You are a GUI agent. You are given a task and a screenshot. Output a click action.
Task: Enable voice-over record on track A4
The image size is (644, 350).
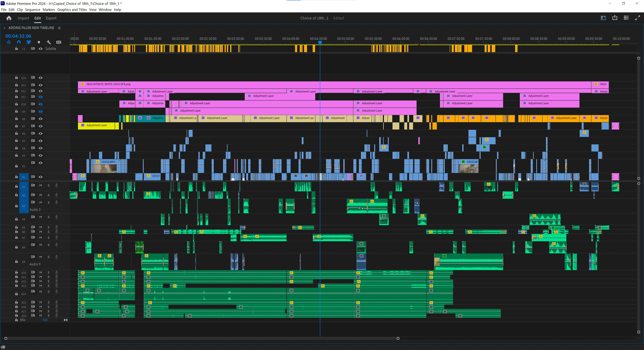coord(57,217)
